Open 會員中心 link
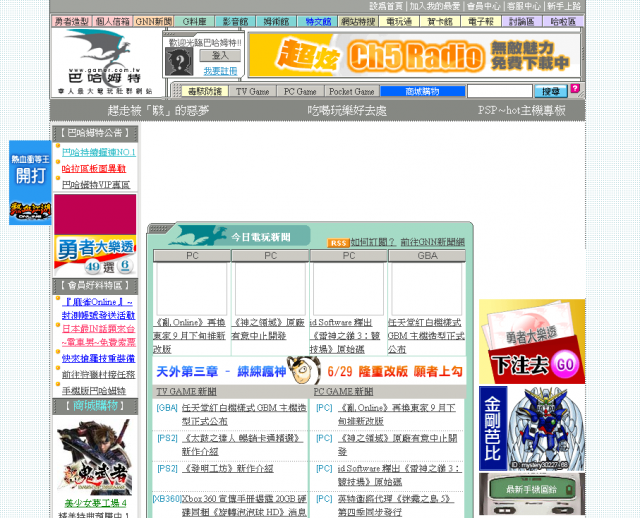640x518 pixels. click(x=483, y=6)
